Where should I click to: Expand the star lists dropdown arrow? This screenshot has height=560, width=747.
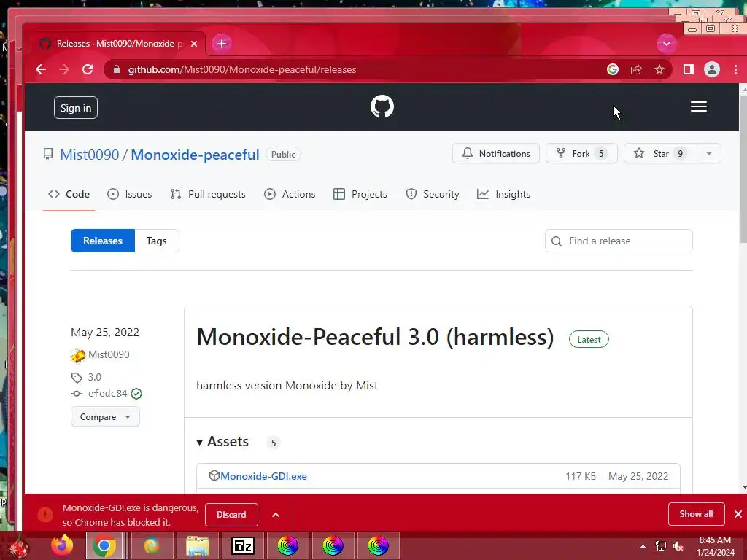[709, 153]
